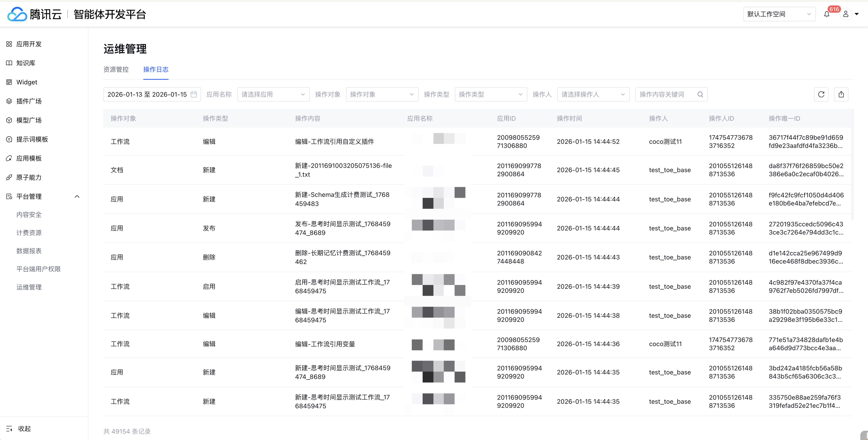Open 插件广场 from the sidebar
Image resolution: width=868 pixels, height=440 pixels.
tap(29, 101)
